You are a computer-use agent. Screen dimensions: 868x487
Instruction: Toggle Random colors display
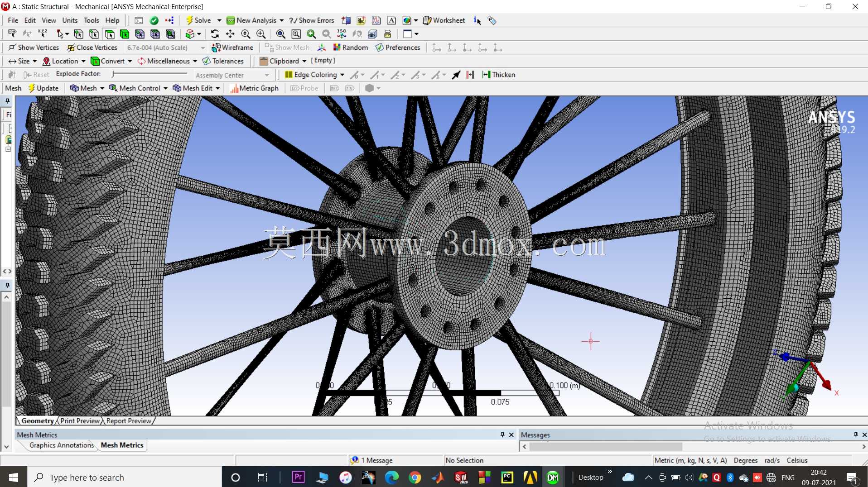click(x=350, y=48)
